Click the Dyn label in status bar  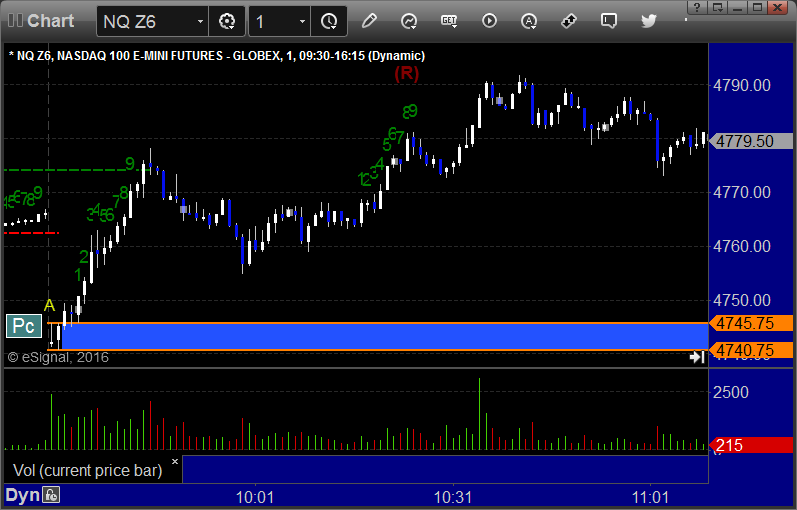(x=22, y=495)
